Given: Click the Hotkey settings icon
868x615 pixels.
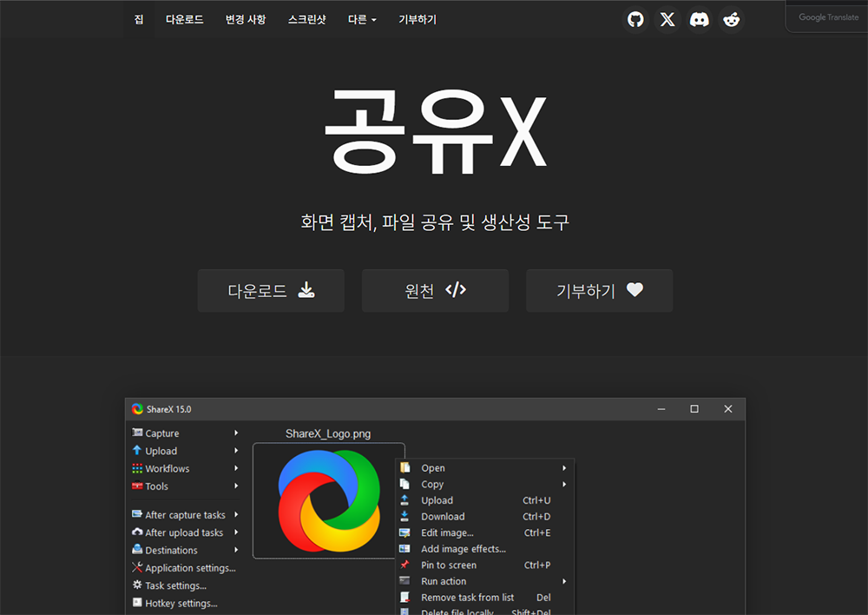Looking at the screenshot, I should (137, 603).
